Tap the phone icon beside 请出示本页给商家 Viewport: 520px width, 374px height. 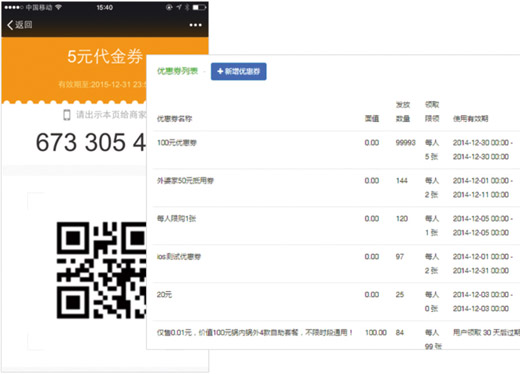click(67, 115)
